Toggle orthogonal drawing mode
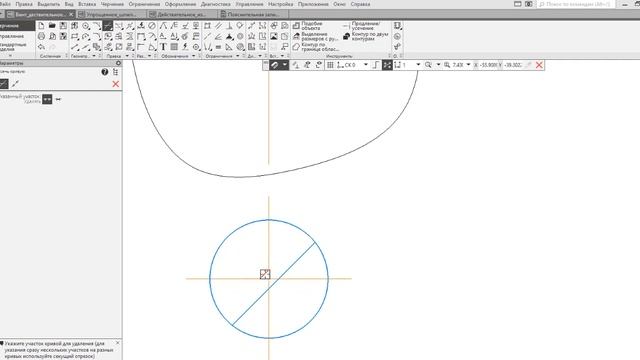The width and height of the screenshot is (640, 360). click(376, 65)
